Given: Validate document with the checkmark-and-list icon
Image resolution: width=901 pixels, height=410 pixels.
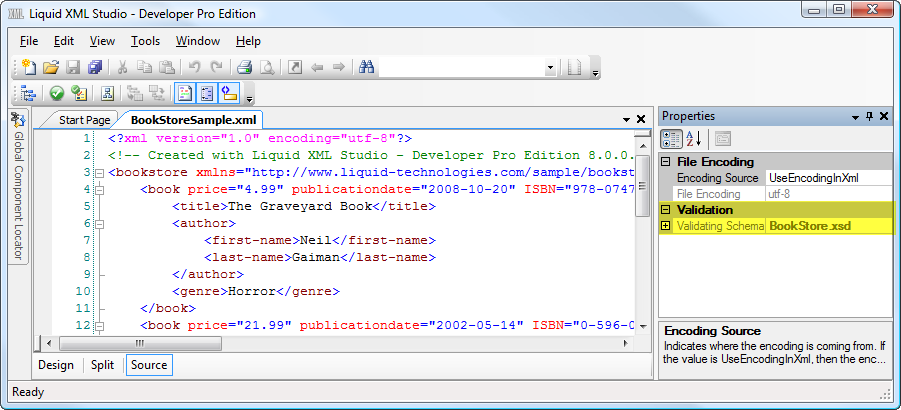Looking at the screenshot, I should 79,92.
